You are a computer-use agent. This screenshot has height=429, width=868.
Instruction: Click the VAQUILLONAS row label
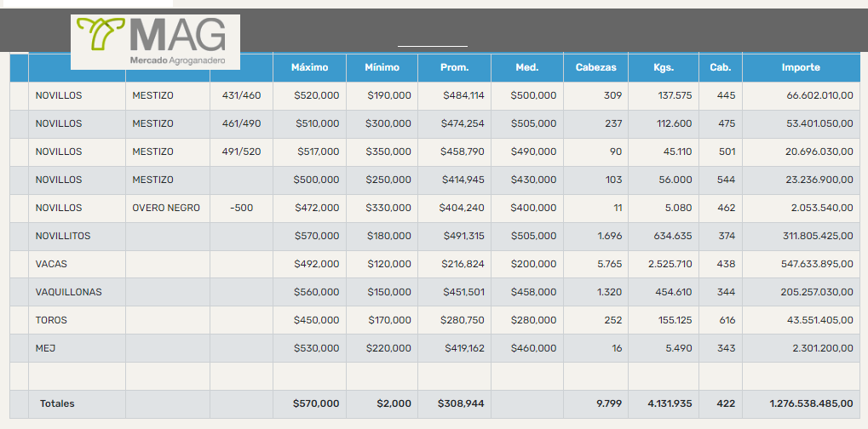tap(68, 292)
